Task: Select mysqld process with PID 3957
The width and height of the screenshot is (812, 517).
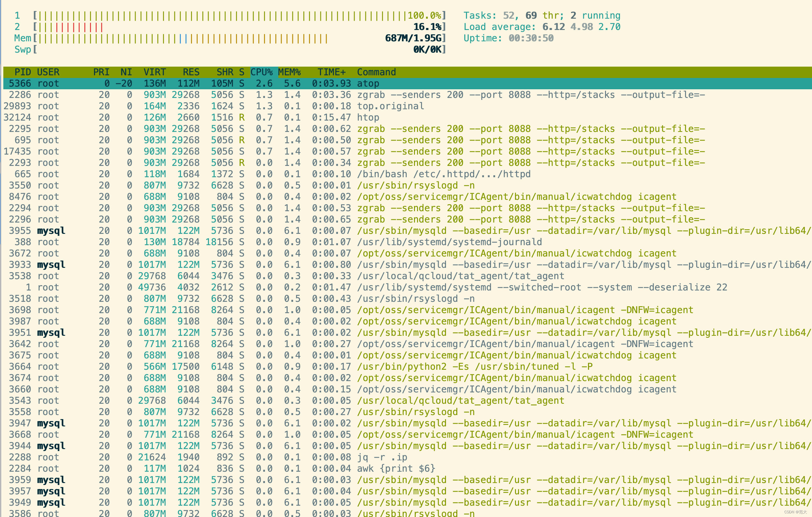Action: coord(407,491)
